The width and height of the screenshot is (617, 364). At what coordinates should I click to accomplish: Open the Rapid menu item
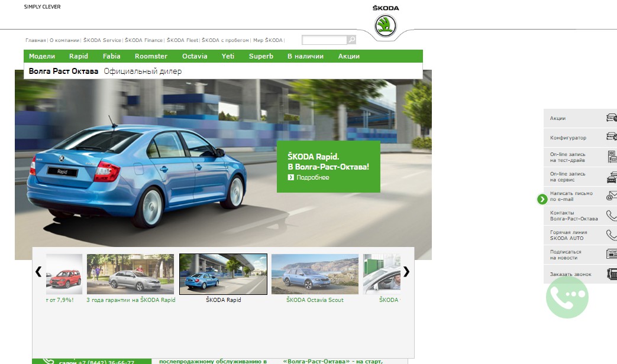[79, 56]
